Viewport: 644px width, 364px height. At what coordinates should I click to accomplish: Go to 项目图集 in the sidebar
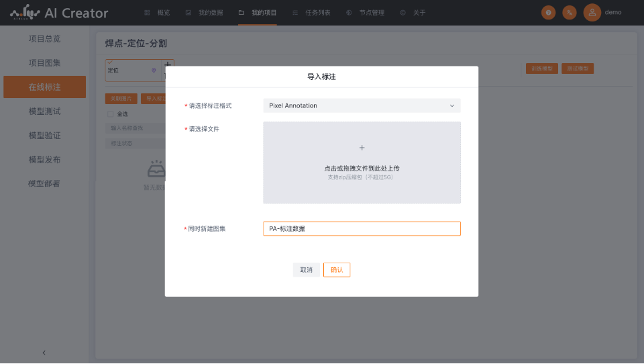click(44, 63)
